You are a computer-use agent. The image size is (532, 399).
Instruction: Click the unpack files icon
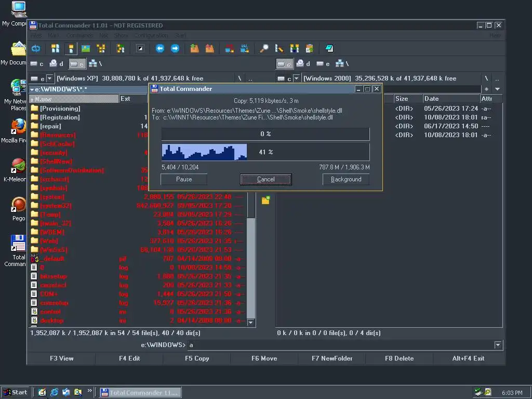coord(210,48)
